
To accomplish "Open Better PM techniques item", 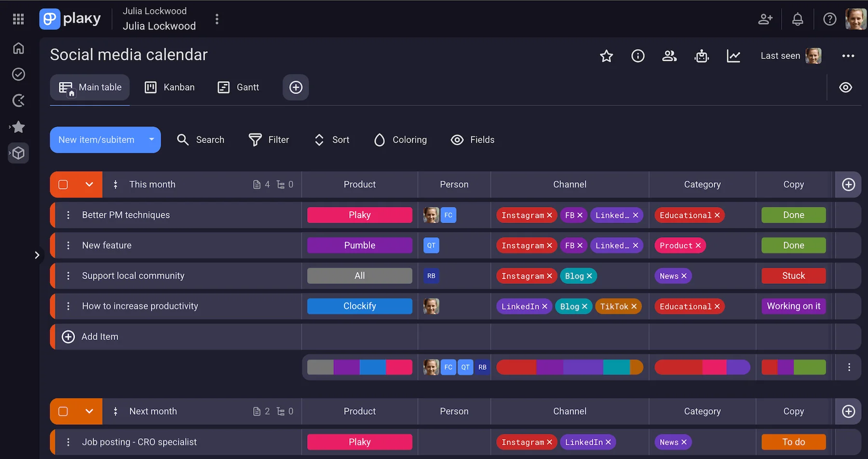I will (126, 215).
